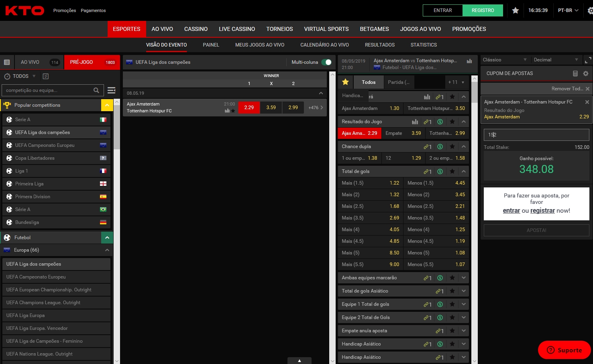Collapse the Europa (66) group

point(107,250)
